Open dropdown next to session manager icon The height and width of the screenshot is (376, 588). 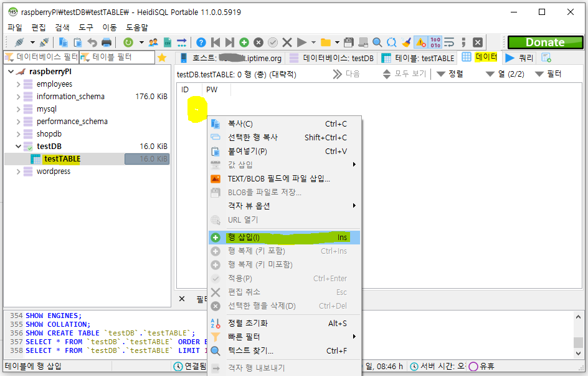point(32,42)
